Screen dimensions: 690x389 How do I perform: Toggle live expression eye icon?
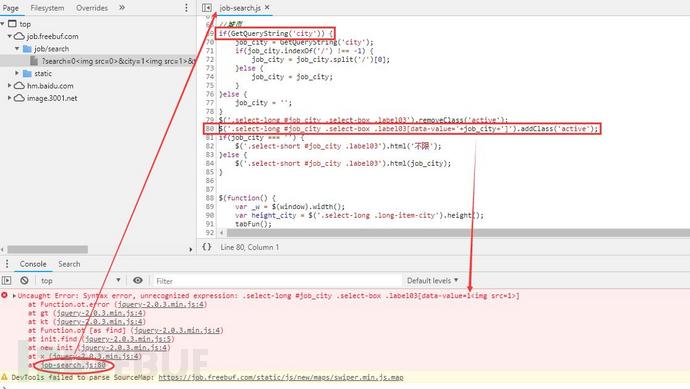(x=138, y=280)
